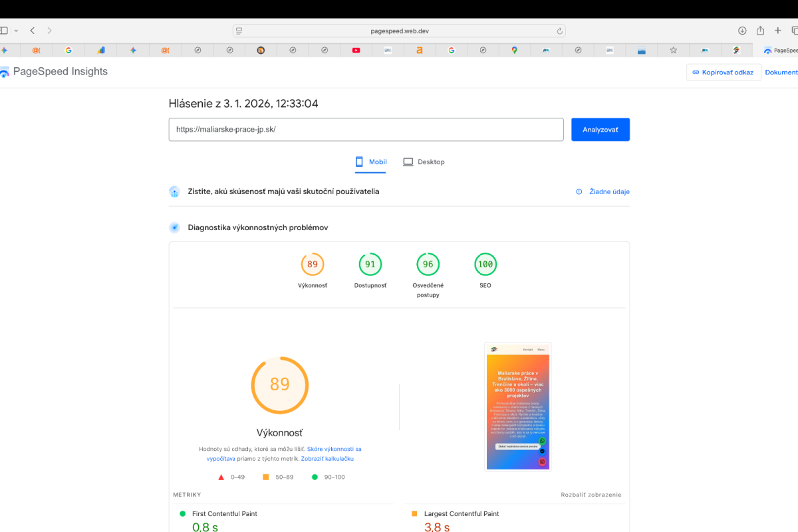Go back using the browser back arrow
Image resolution: width=798 pixels, height=532 pixels.
click(x=32, y=31)
